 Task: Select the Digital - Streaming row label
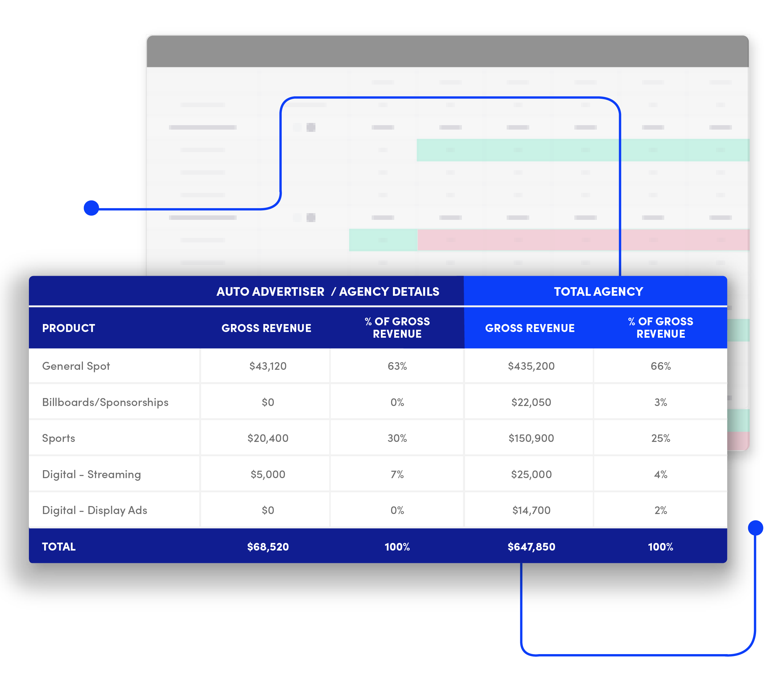(91, 475)
